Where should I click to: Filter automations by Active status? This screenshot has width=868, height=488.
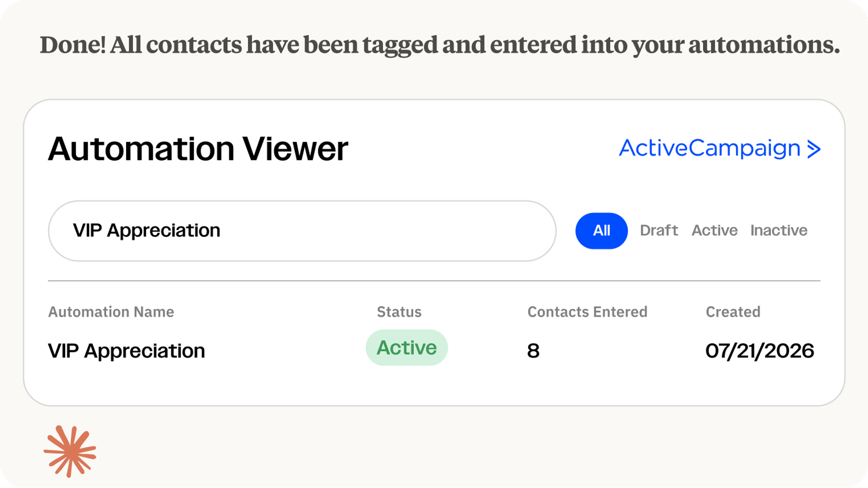pos(714,230)
